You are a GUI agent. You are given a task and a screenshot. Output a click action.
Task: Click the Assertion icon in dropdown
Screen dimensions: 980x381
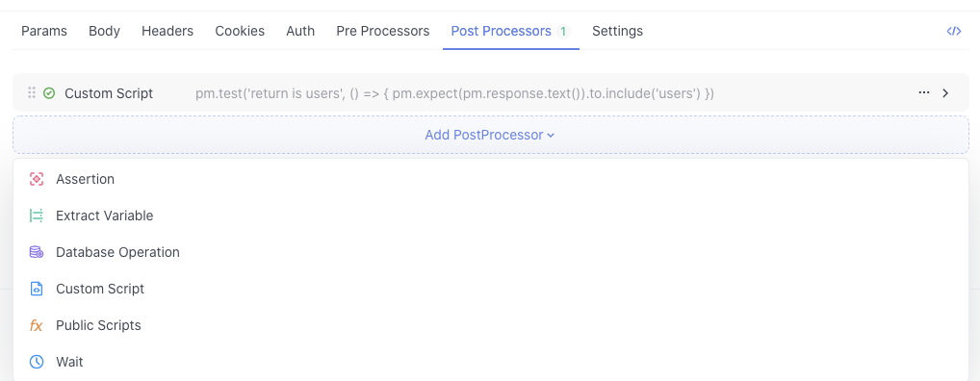(37, 179)
